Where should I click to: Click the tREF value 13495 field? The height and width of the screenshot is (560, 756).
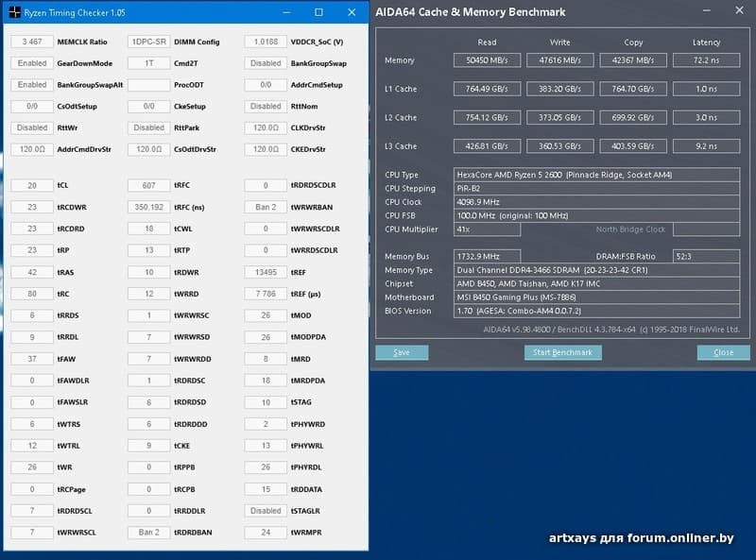(266, 272)
